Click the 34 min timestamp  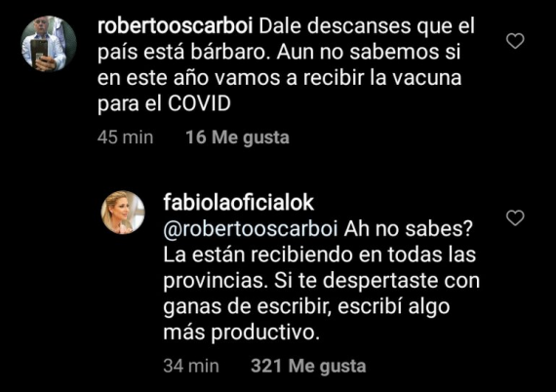point(191,366)
